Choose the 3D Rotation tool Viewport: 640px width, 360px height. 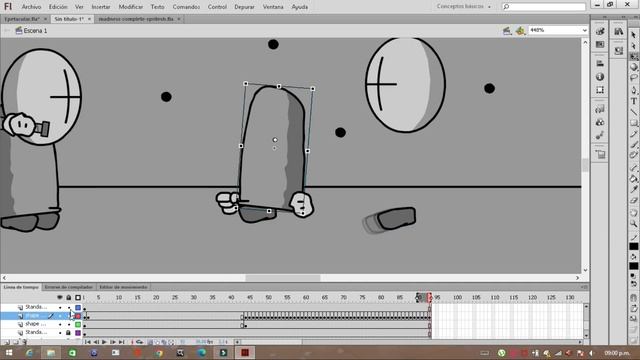633,67
